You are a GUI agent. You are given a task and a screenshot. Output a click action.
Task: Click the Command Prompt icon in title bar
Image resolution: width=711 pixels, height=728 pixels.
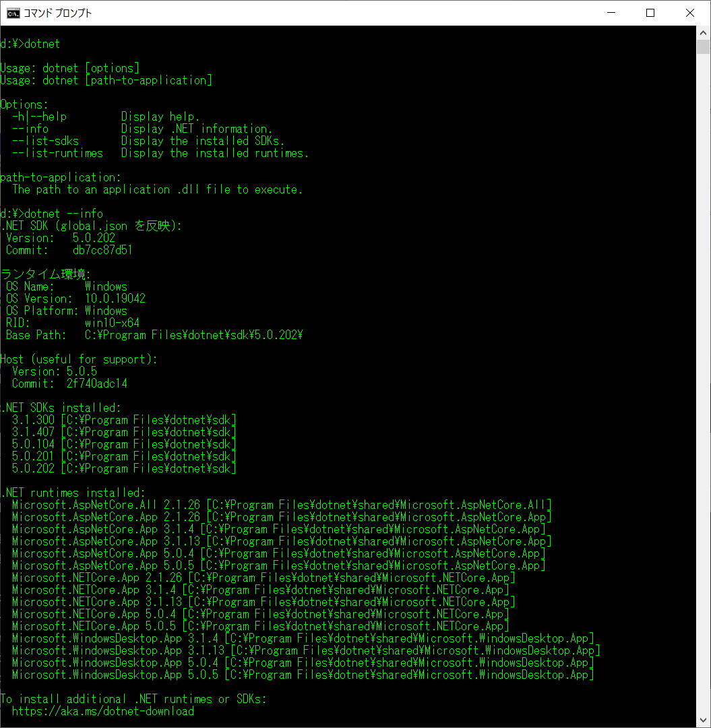tap(13, 13)
